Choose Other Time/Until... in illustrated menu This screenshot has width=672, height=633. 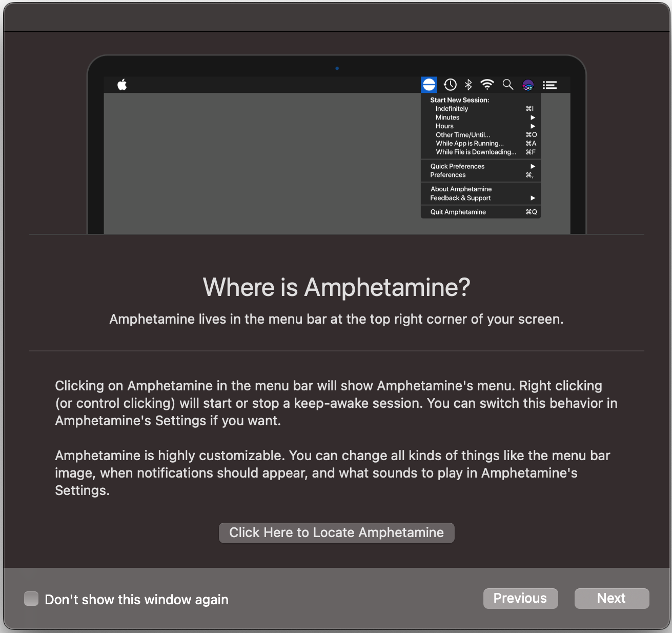pyautogui.click(x=481, y=135)
